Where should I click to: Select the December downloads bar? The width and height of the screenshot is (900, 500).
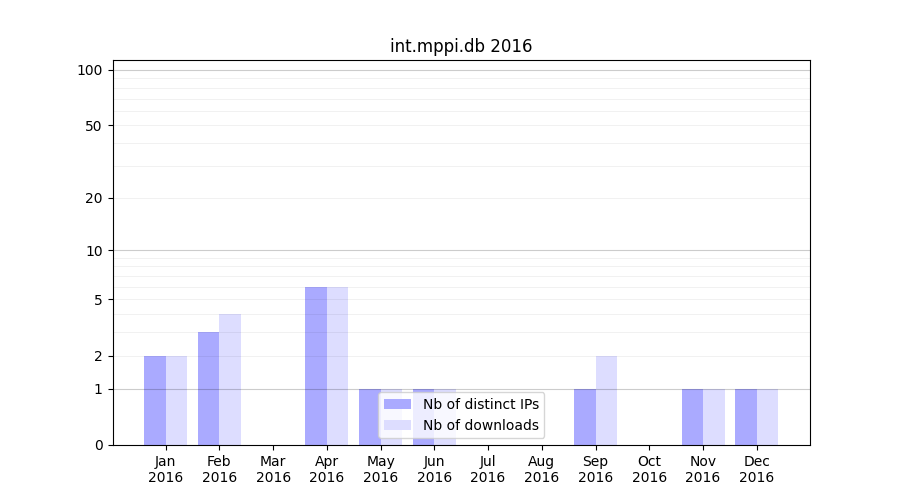pyautogui.click(x=767, y=417)
